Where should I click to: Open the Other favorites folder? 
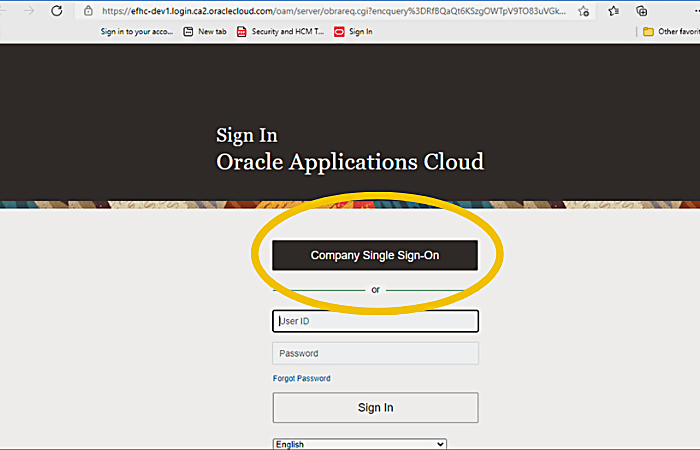click(x=670, y=31)
